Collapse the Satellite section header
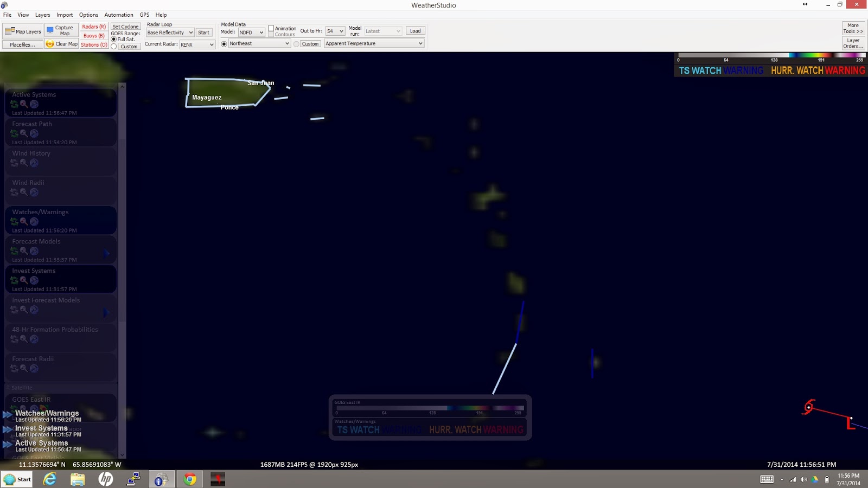Image resolution: width=868 pixels, height=488 pixels. [61, 388]
